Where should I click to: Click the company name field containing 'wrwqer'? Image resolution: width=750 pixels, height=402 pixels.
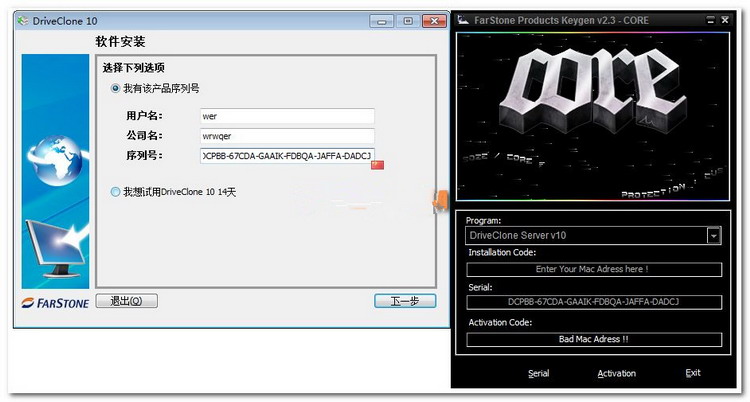point(287,136)
